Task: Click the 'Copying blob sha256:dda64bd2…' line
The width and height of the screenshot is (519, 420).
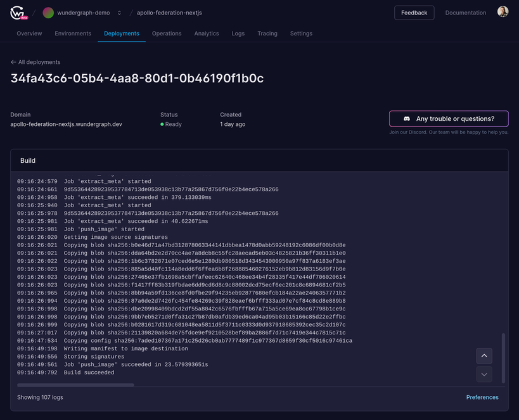Action: pyautogui.click(x=181, y=253)
